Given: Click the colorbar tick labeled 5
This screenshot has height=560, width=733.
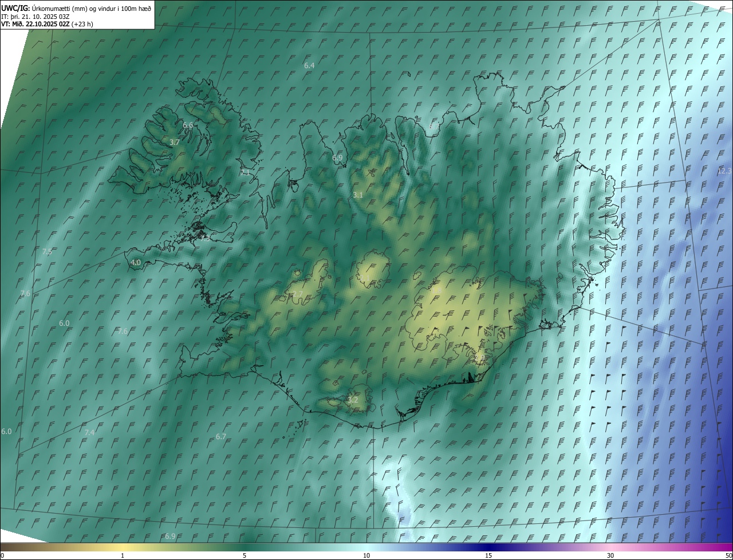Looking at the screenshot, I should [x=245, y=555].
